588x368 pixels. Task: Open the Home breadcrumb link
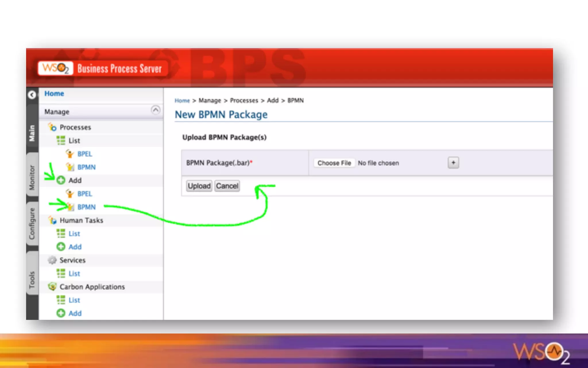(x=182, y=101)
